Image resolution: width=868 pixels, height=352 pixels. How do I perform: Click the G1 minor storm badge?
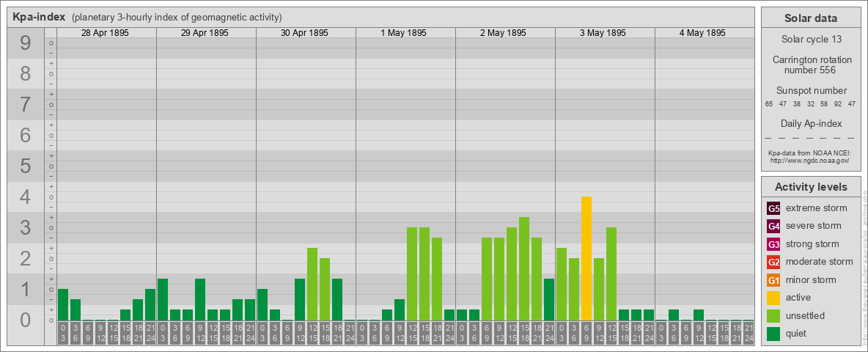click(x=773, y=279)
